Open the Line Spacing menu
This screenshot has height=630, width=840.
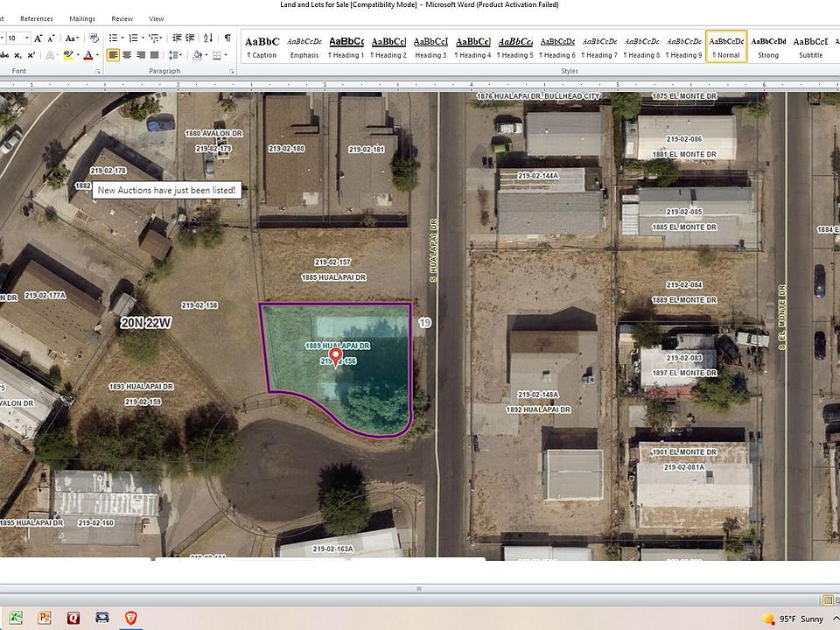[175, 54]
